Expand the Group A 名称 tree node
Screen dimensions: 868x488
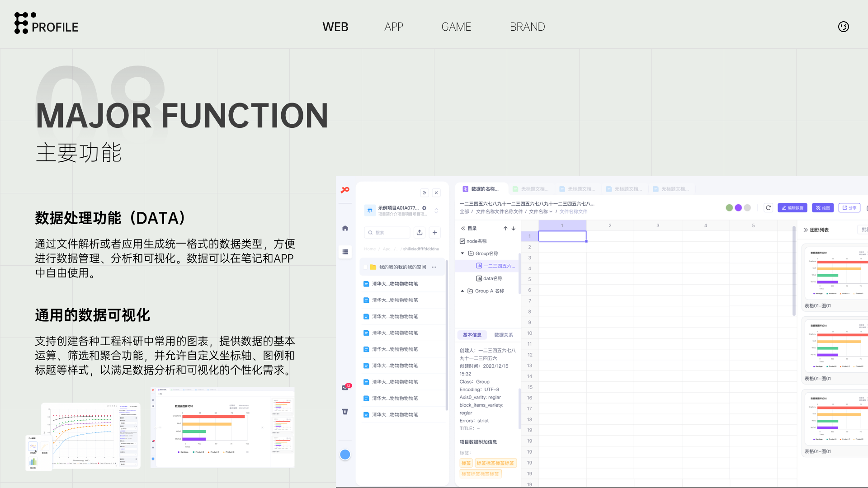[462, 291]
